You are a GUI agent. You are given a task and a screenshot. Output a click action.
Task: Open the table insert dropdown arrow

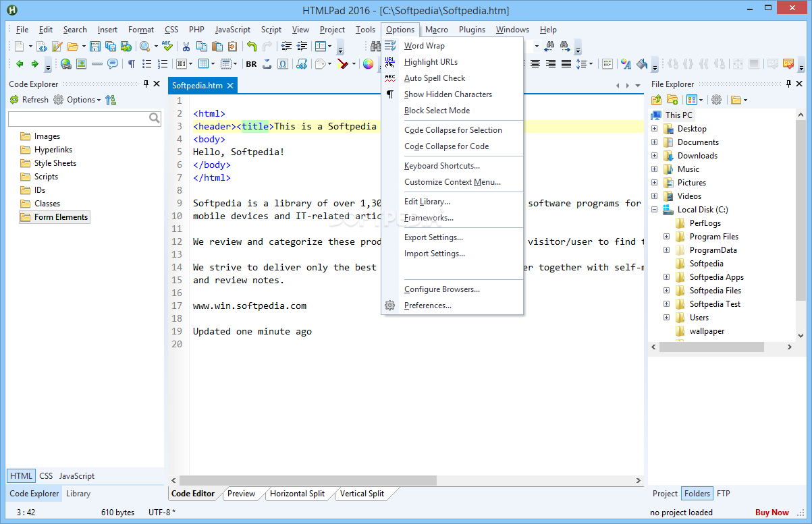coord(213,64)
